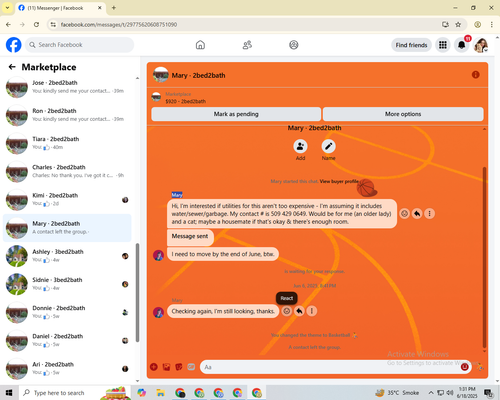Screen dimensions: 500x400
Task: React to 'Checking again' message
Action: click(x=286, y=311)
